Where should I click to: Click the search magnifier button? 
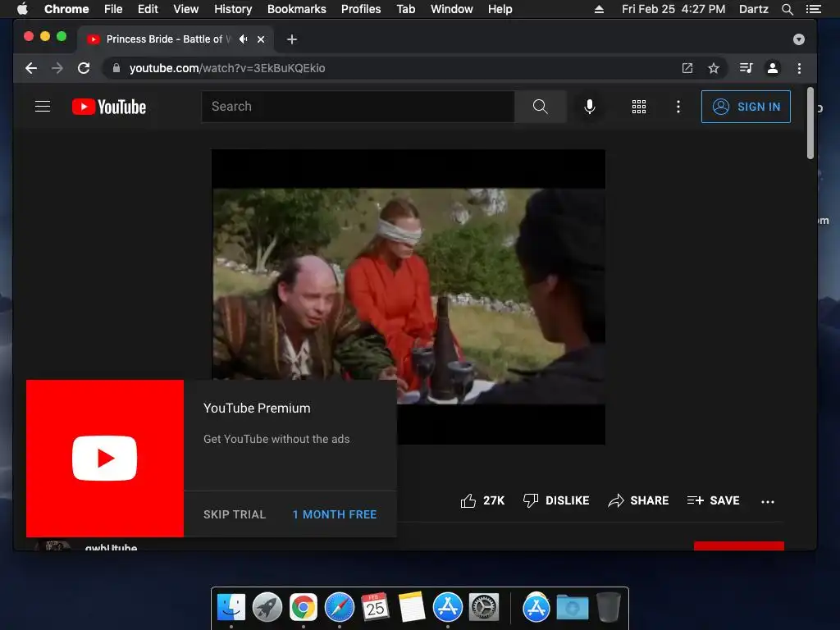pyautogui.click(x=540, y=107)
